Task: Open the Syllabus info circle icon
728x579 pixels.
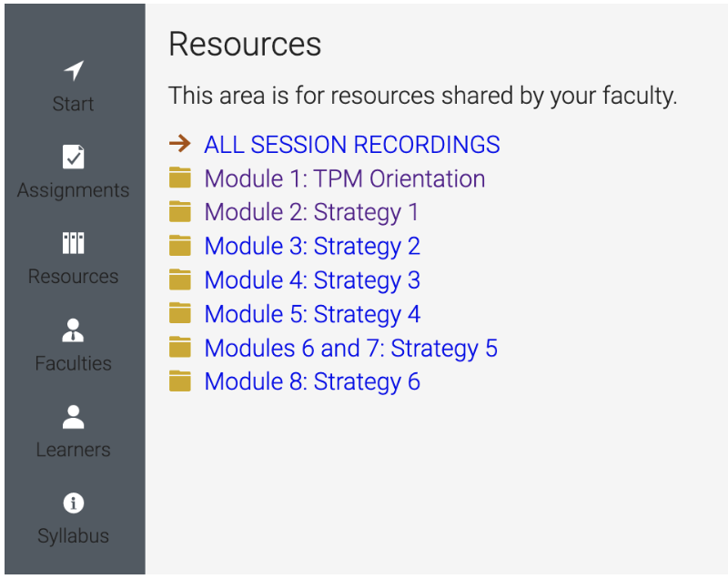Action: tap(74, 503)
